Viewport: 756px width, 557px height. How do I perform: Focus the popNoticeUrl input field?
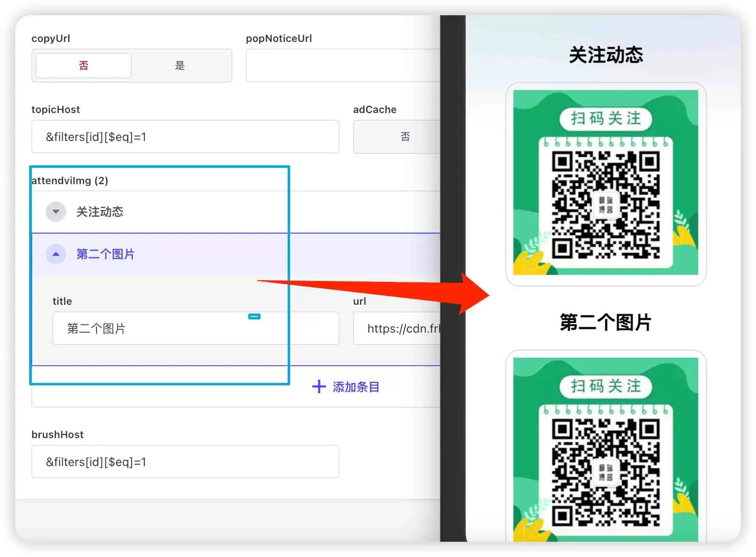(343, 66)
